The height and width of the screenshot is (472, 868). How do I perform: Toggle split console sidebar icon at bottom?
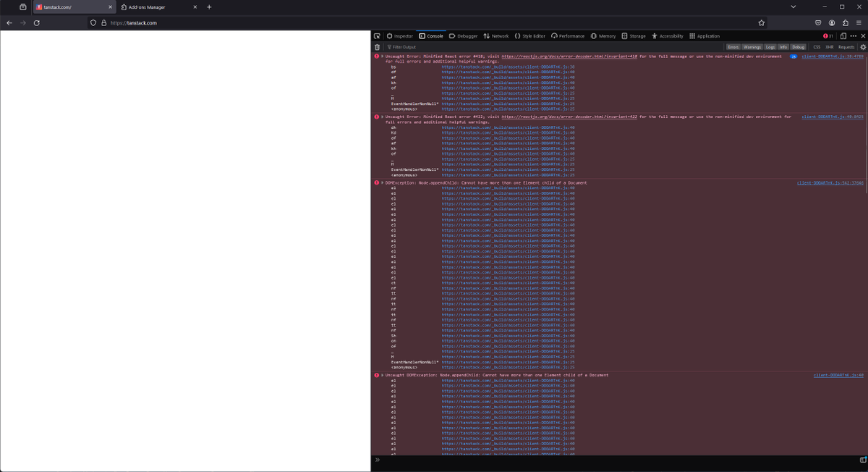pos(863,460)
